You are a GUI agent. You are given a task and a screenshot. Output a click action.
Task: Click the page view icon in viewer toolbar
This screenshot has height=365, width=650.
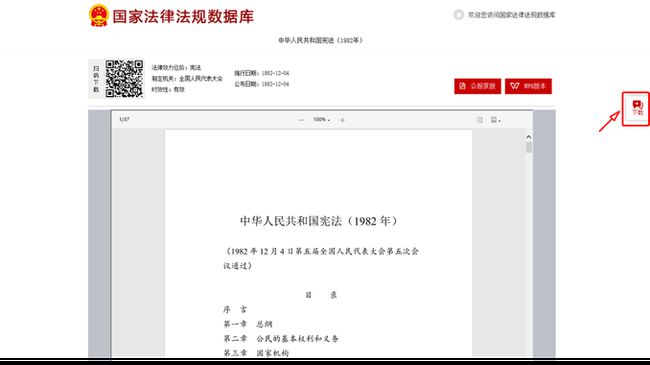(x=480, y=120)
